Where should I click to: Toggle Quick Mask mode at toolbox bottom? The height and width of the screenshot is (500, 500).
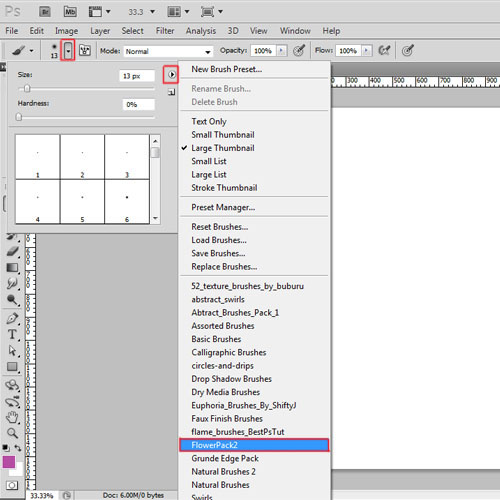pyautogui.click(x=12, y=485)
